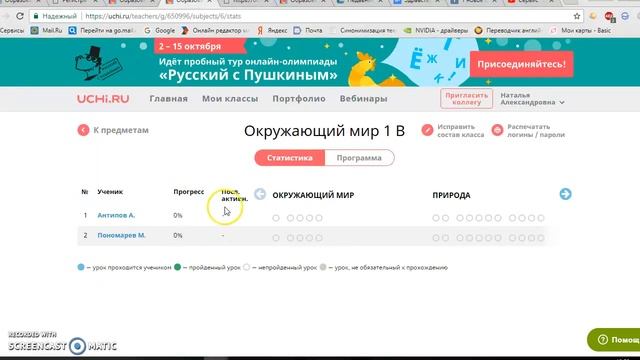Open the Яндекс bookmark

point(272,31)
